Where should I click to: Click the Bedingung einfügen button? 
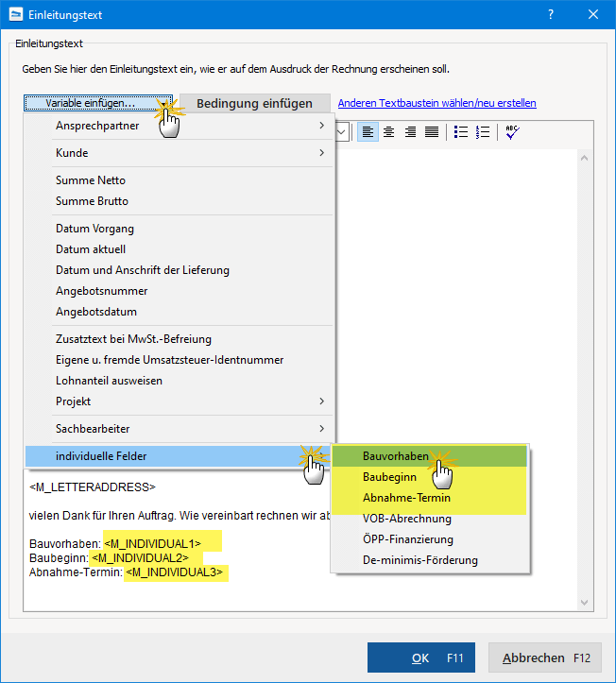pyautogui.click(x=254, y=103)
